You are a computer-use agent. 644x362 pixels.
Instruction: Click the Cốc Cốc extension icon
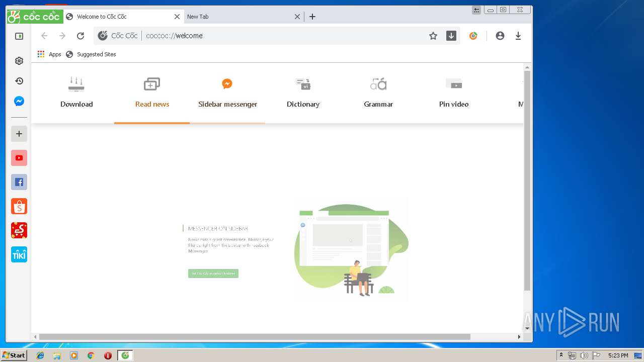(x=473, y=36)
